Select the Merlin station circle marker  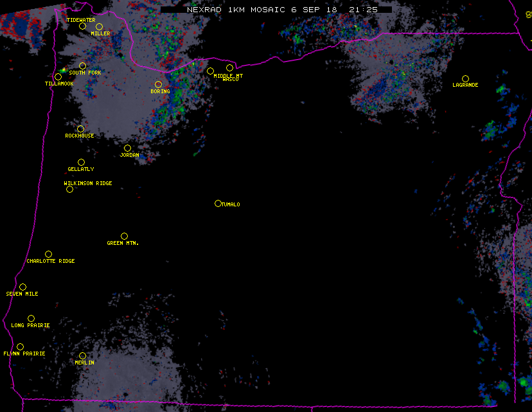click(82, 356)
